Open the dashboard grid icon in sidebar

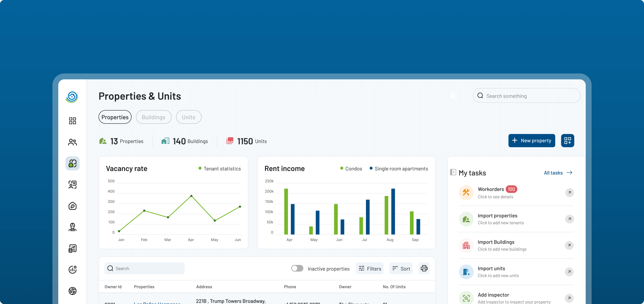click(x=73, y=121)
